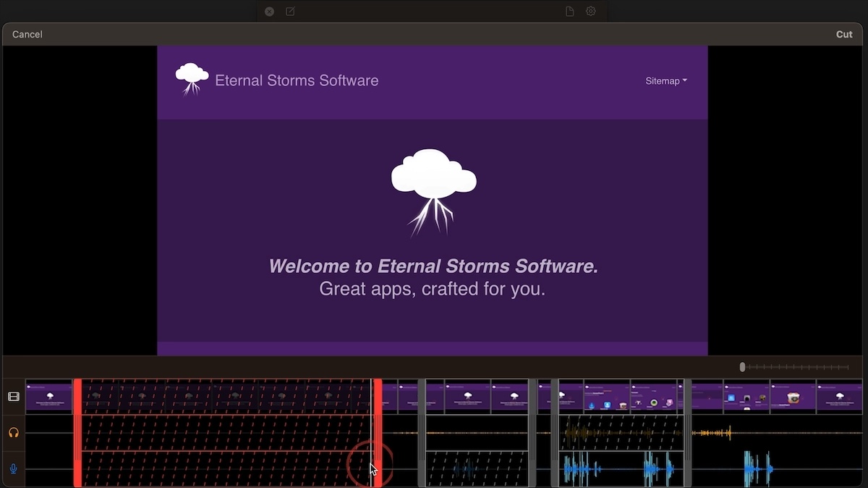
Task: Click the pencil edit icon in top bar
Action: (x=290, y=12)
